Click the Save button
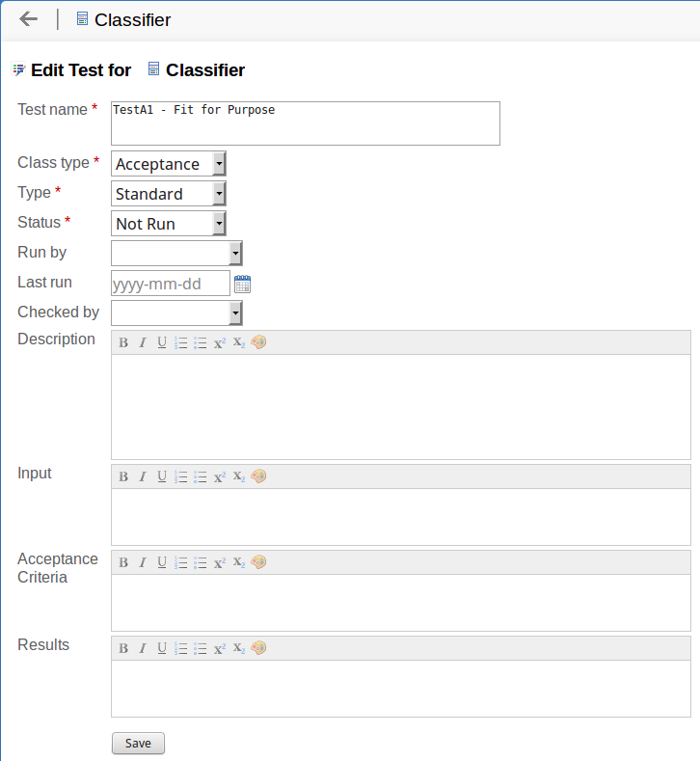This screenshot has height=761, width=700. [x=138, y=744]
